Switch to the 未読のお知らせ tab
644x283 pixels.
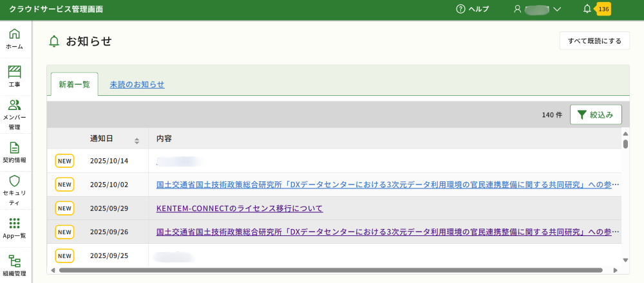137,84
